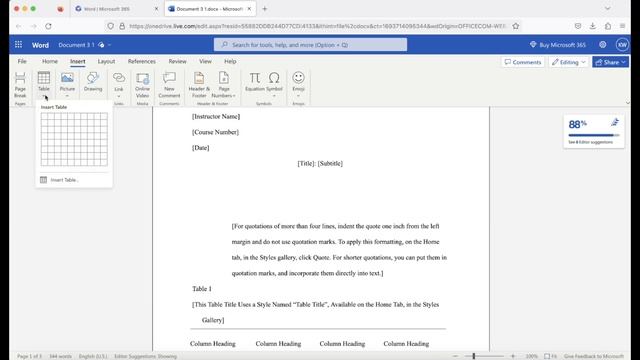Click the [Instructor Name] placeholder text
Screen dimensions: 640x360
216,116
